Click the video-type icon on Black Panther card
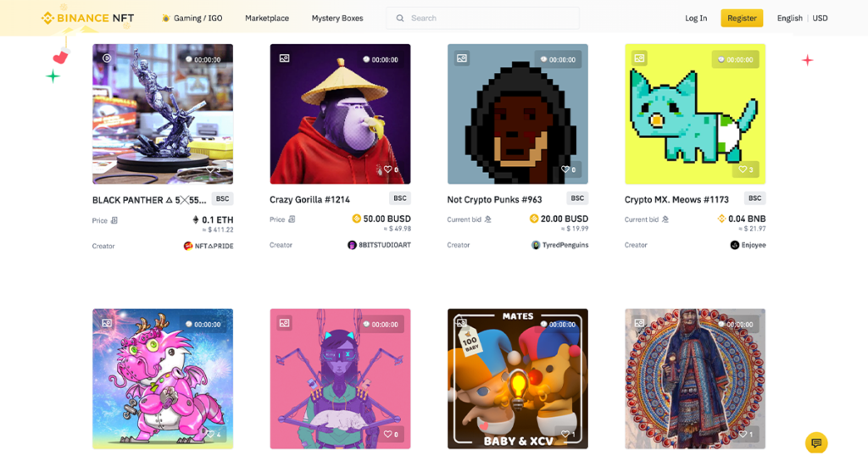This screenshot has height=461, width=868. pyautogui.click(x=107, y=58)
